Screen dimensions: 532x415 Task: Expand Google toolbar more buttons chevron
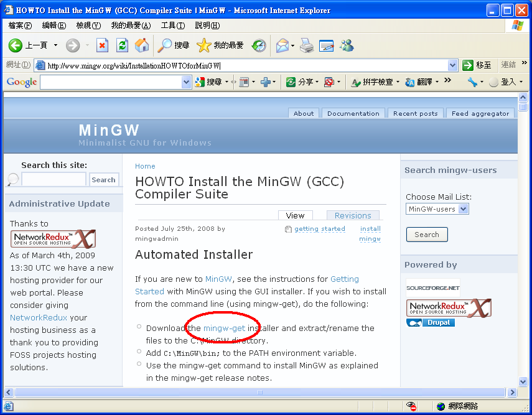[x=448, y=80]
